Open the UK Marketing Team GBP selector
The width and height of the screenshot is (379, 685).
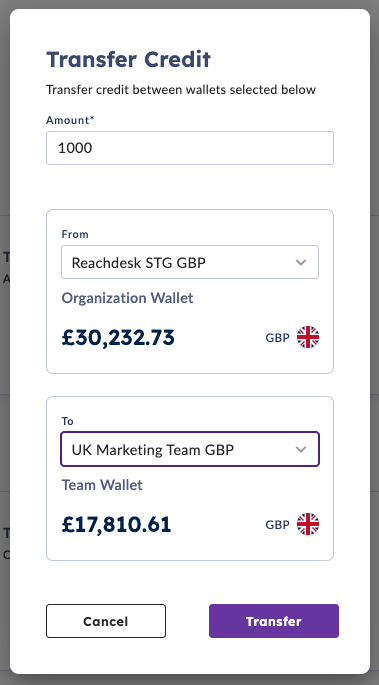click(x=190, y=449)
